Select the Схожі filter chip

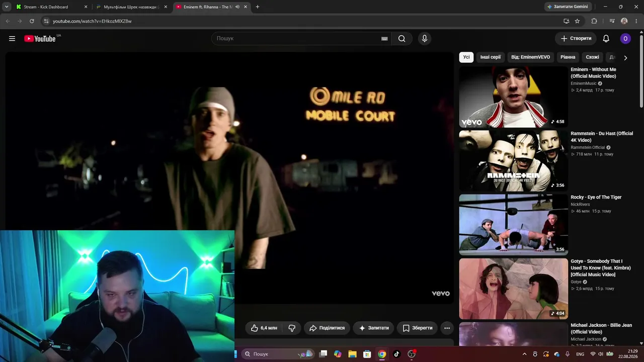(593, 57)
